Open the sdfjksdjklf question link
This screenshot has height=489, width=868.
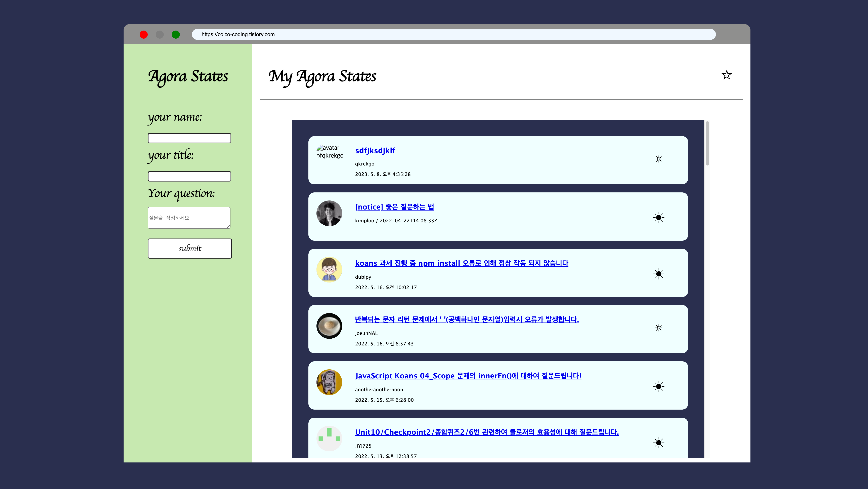[375, 151]
